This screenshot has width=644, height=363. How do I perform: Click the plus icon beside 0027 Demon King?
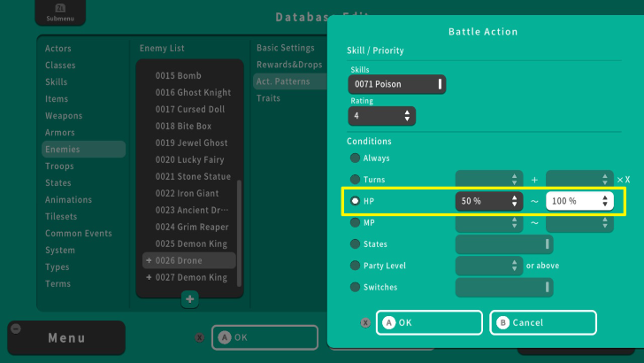pos(148,277)
